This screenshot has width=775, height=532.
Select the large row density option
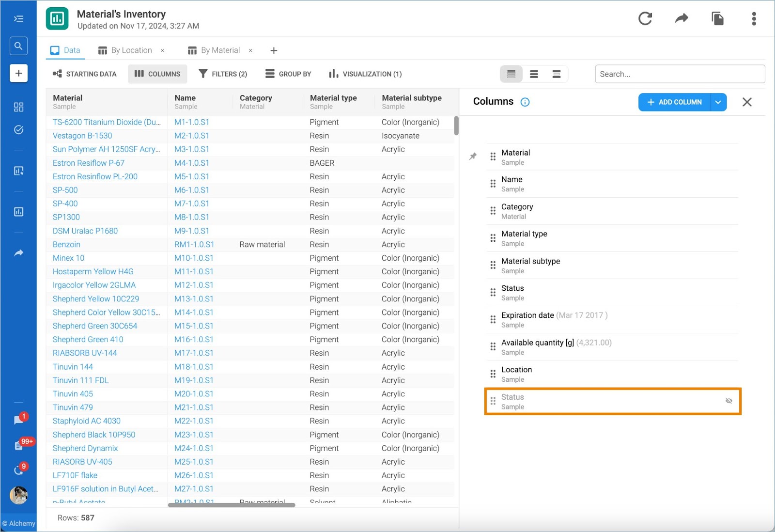pos(556,74)
